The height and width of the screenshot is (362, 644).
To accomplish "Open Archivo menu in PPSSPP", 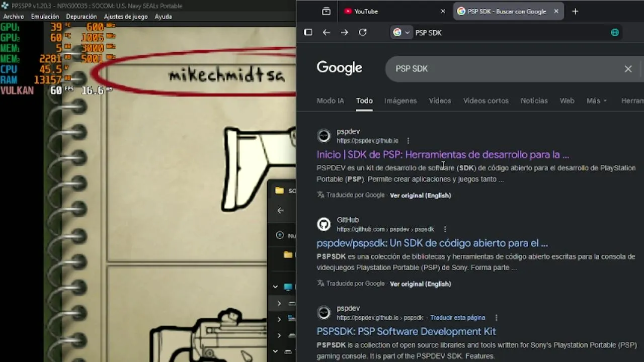I will 14,17.
